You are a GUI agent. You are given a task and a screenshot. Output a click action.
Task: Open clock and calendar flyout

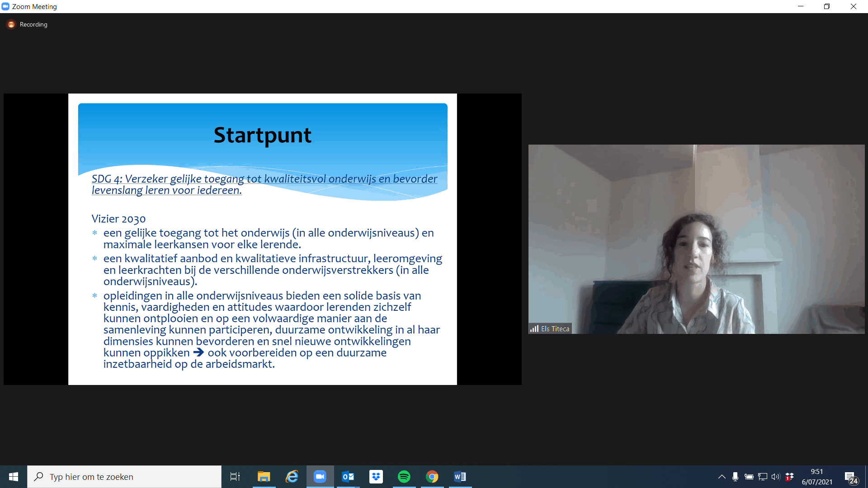pyautogui.click(x=817, y=477)
